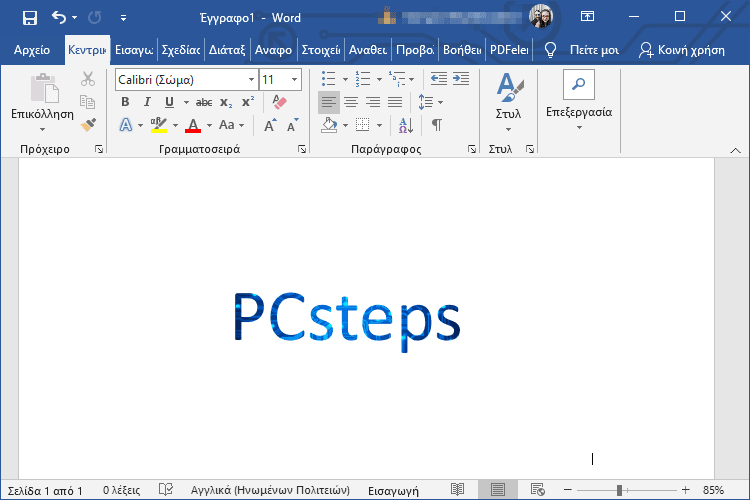Screen dimensions: 750x500
Task: Open the PDFelement ribbon tab
Action: (x=509, y=50)
